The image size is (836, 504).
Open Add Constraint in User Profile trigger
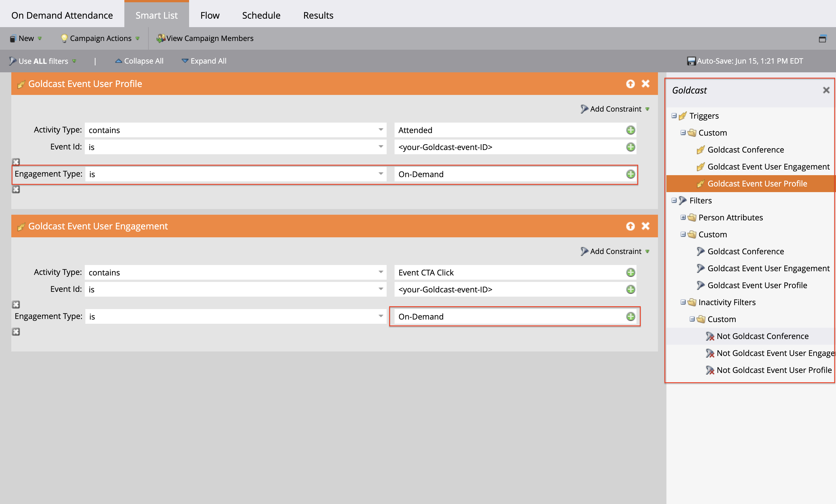pyautogui.click(x=615, y=109)
